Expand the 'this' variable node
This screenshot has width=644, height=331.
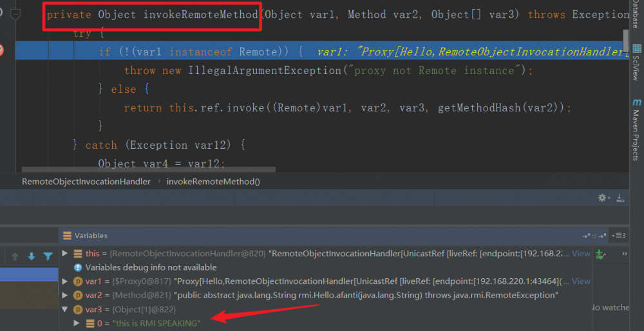65,253
